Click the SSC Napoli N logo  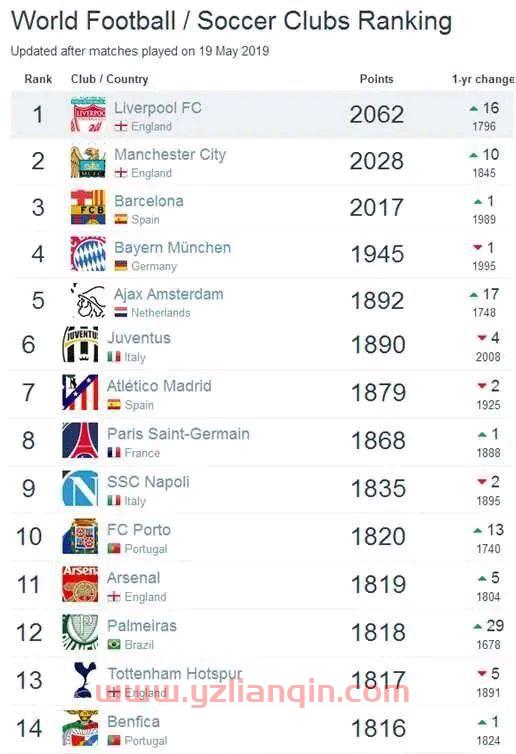[x=80, y=489]
